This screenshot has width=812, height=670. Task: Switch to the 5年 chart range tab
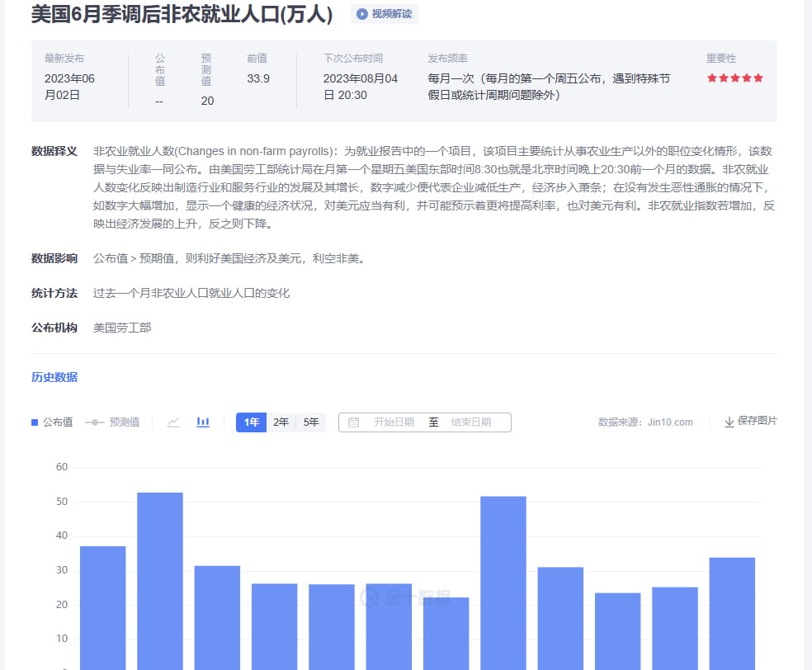coord(311,422)
